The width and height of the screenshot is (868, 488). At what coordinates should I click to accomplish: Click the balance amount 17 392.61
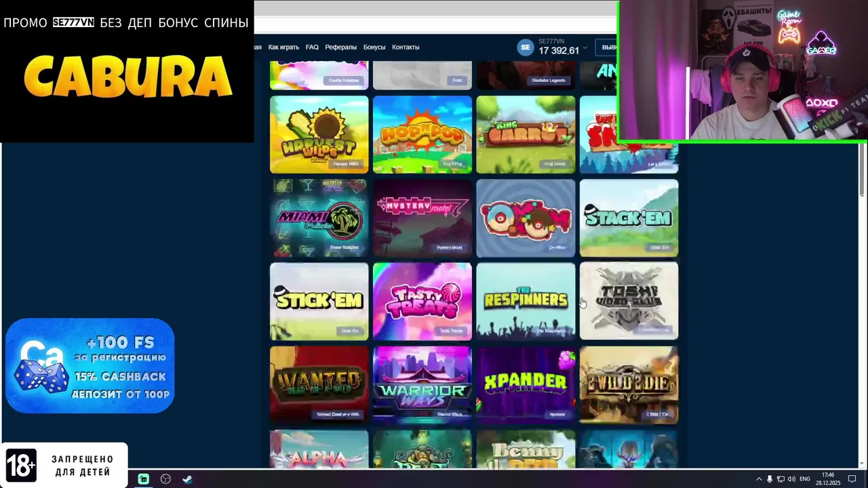[x=559, y=51]
